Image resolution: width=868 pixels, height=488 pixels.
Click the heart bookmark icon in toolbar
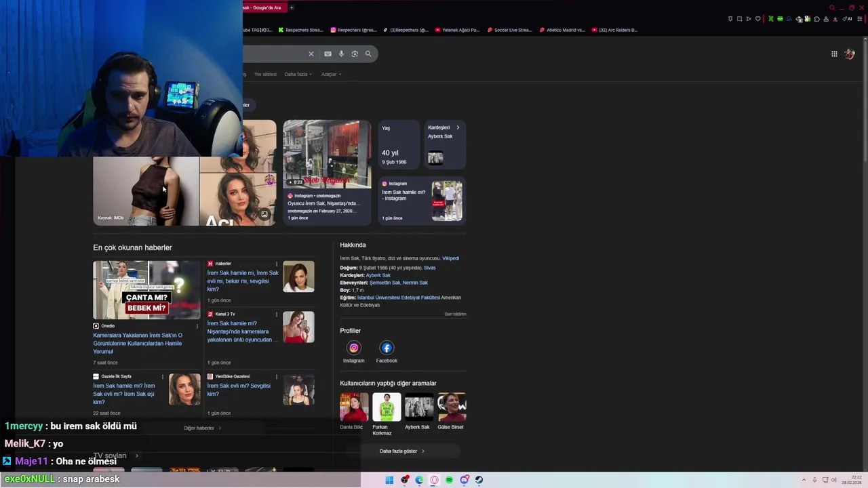pyautogui.click(x=757, y=19)
